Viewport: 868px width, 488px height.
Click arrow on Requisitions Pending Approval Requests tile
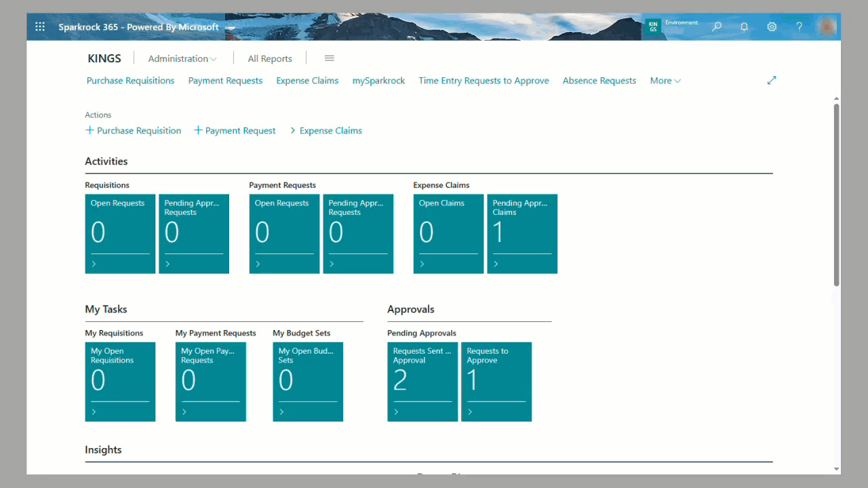pyautogui.click(x=167, y=264)
